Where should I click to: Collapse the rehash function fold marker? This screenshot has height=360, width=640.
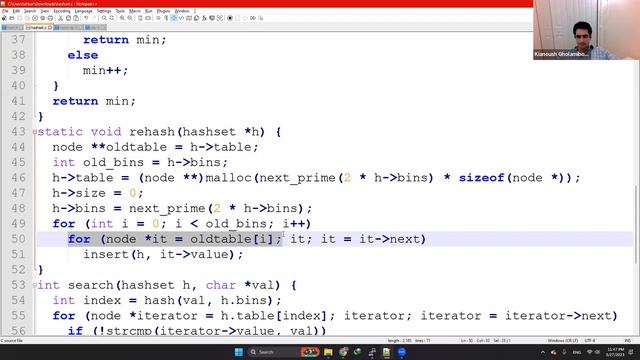[x=35, y=132]
